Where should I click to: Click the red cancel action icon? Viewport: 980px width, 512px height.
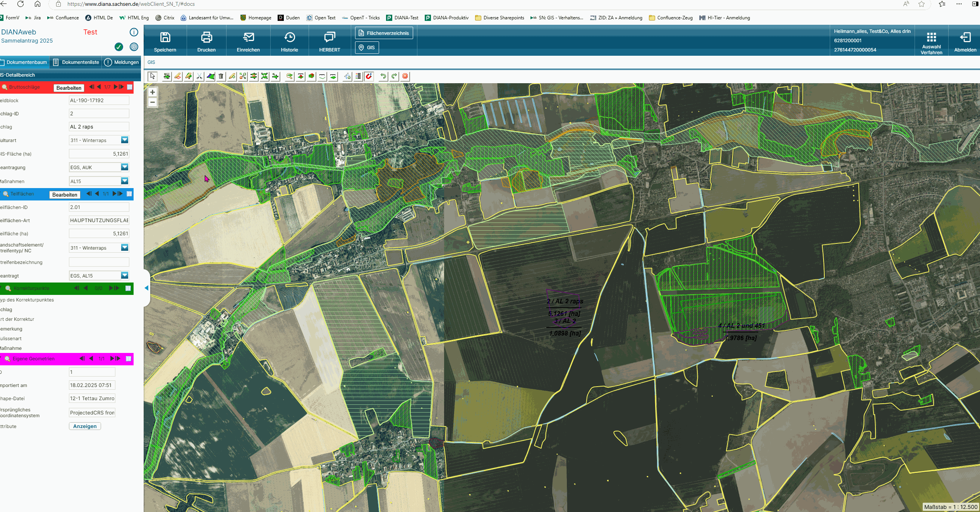tap(405, 76)
